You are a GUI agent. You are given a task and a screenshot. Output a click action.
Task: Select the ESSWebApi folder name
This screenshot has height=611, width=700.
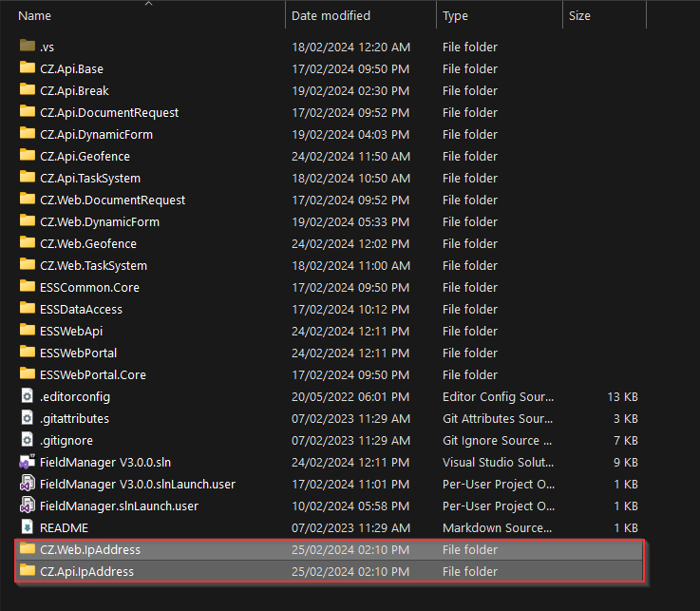[71, 332]
